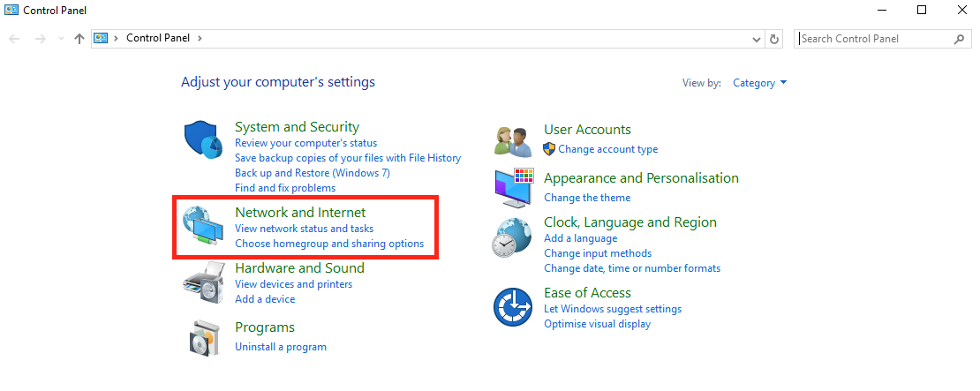Click the Appearance and Personalisation monitor icon
980x391 pixels.
tap(512, 187)
